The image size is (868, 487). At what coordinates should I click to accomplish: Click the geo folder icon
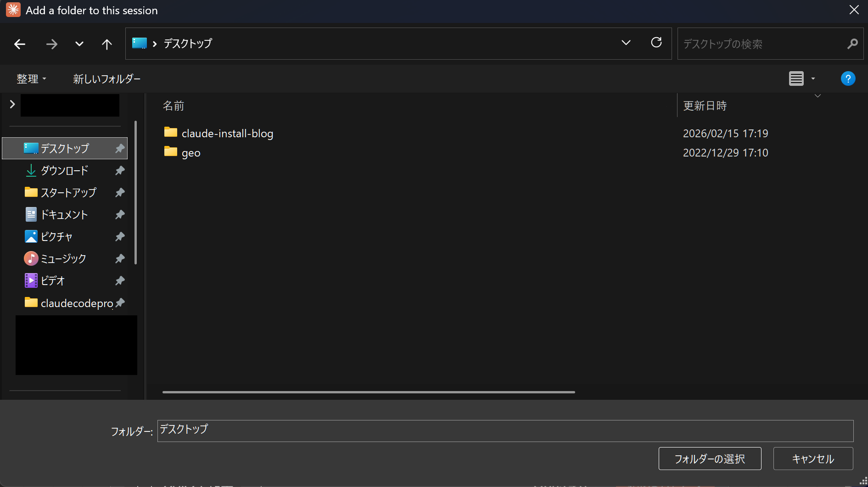171,151
